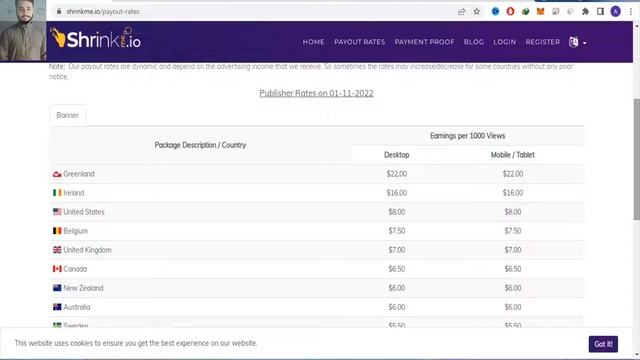
Task: Click the 'New Zealand' country name
Action: (x=83, y=288)
